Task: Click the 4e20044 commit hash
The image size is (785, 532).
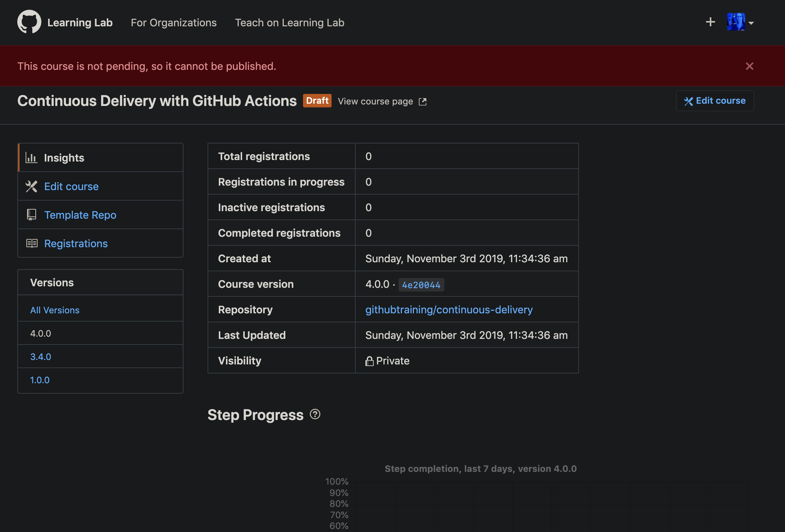Action: (421, 285)
